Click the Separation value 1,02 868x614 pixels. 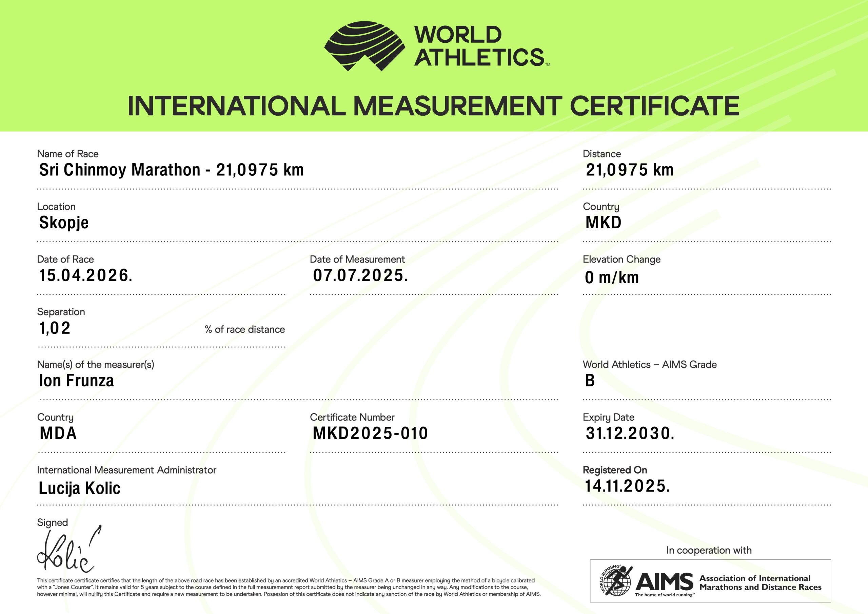click(x=55, y=328)
